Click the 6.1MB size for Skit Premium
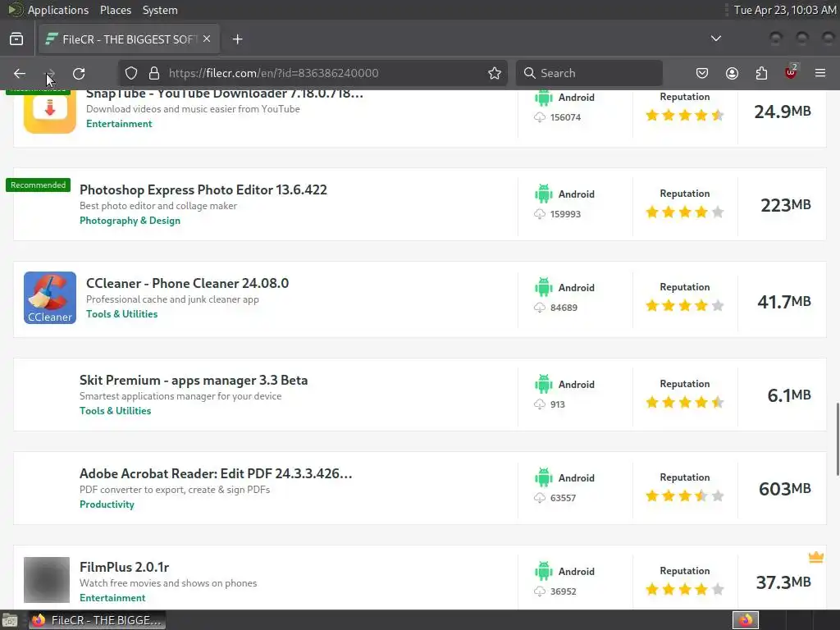The image size is (840, 630). [x=789, y=395]
